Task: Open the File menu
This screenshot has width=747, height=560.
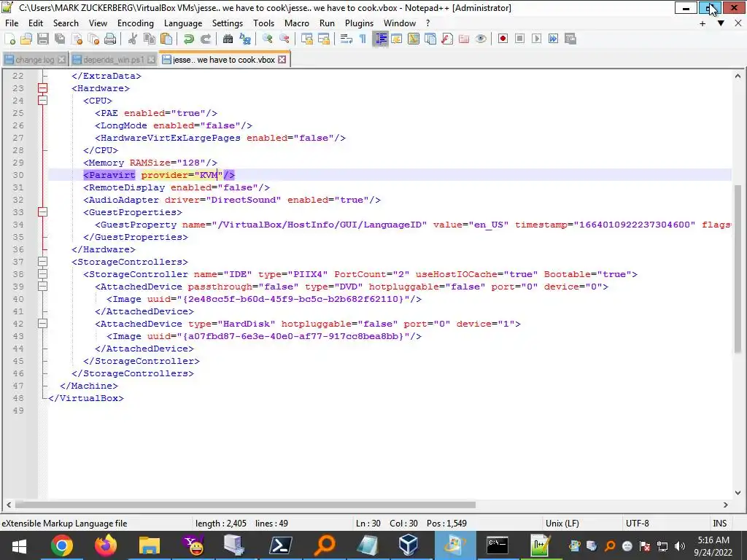Action: point(12,23)
